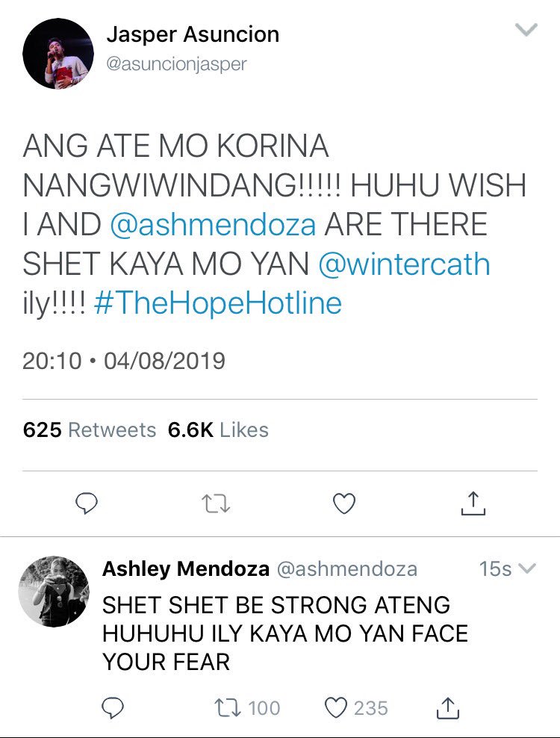Screen dimensions: 560x738
Task: Share the main tweet via share icon
Action: (x=473, y=503)
